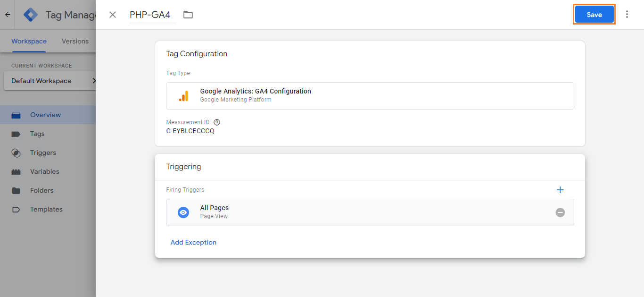Save the PHP-GA4 tag
This screenshot has height=297, width=644.
click(x=594, y=14)
